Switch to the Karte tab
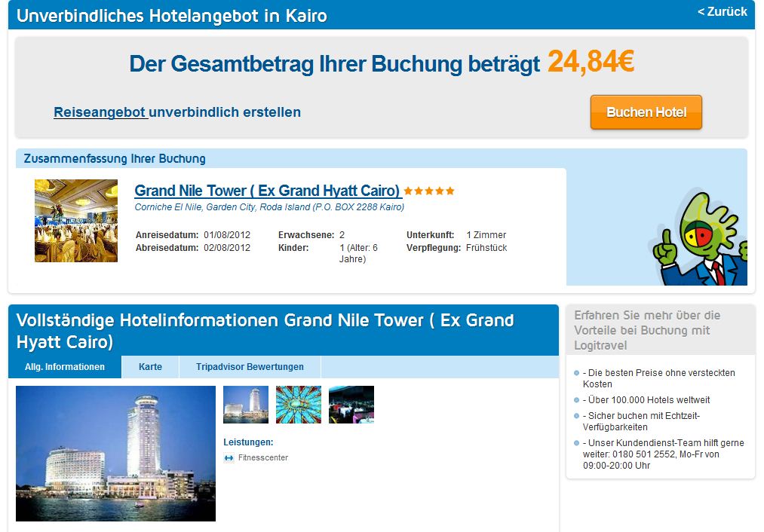764x532 pixels. coord(150,367)
